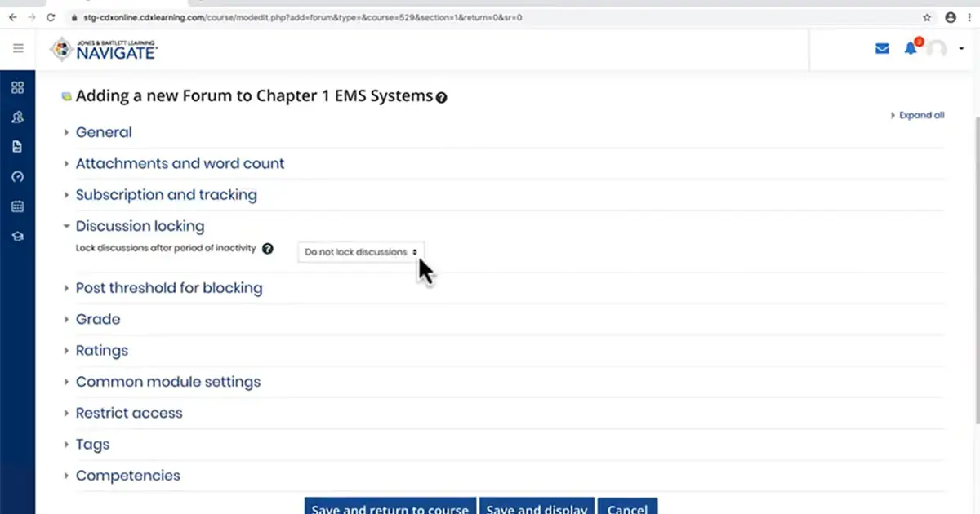Open the user profile menu arrow
980x514 pixels.
click(961, 49)
